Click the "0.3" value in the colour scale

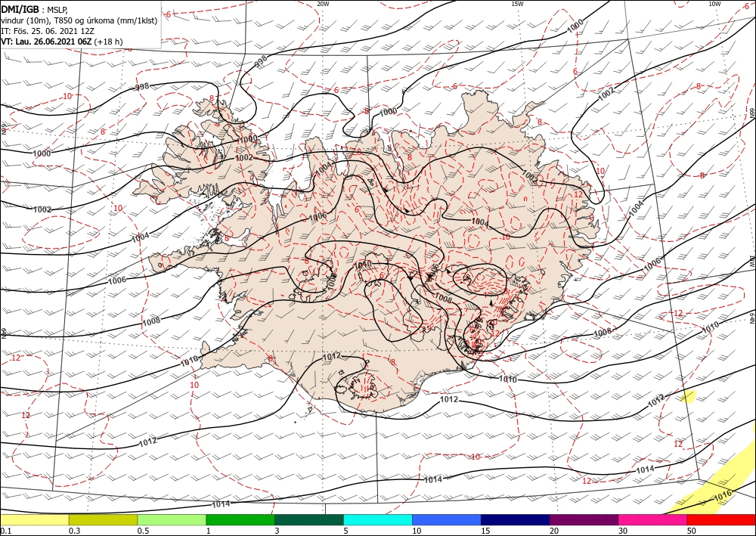tap(74, 531)
